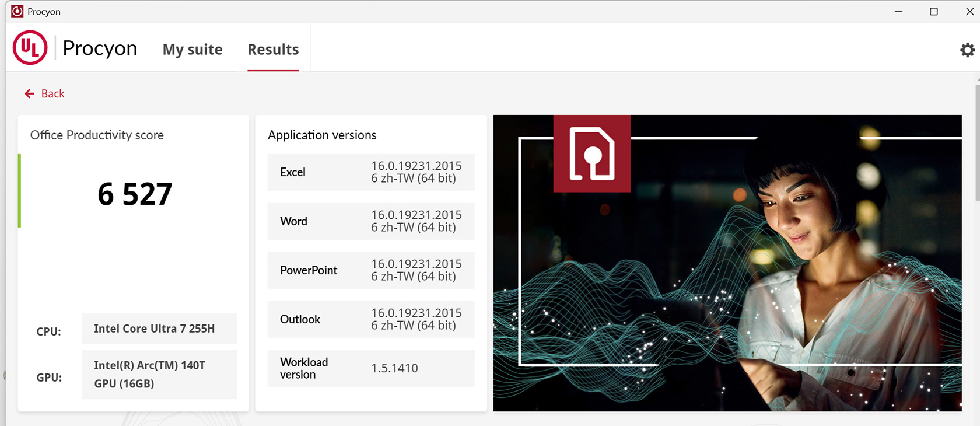Go back using the Back link
The image size is (980, 426).
pyautogui.click(x=52, y=94)
